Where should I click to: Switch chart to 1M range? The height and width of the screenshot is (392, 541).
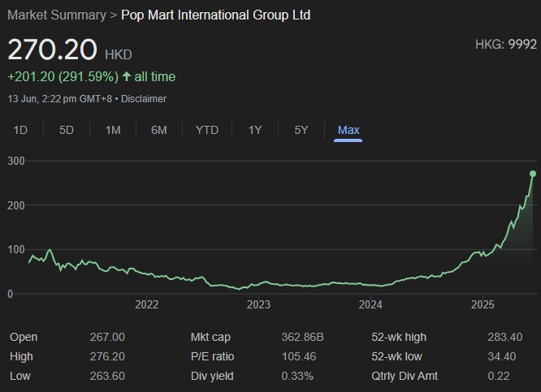click(113, 130)
